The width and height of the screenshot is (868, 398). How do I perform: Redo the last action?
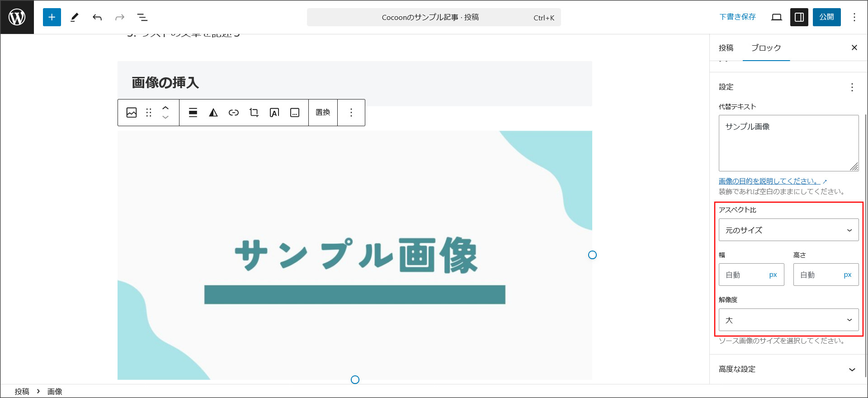pos(120,17)
